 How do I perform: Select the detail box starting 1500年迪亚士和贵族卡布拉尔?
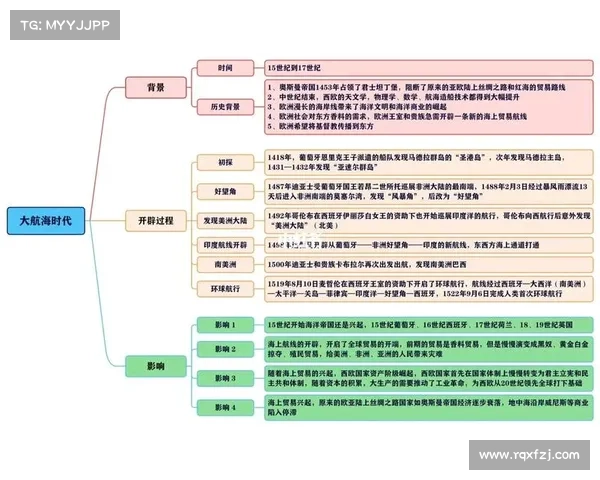coord(429,264)
